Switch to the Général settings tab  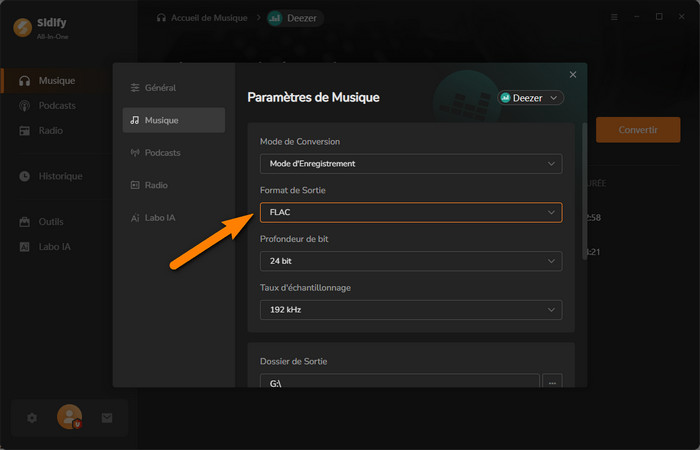coord(159,88)
